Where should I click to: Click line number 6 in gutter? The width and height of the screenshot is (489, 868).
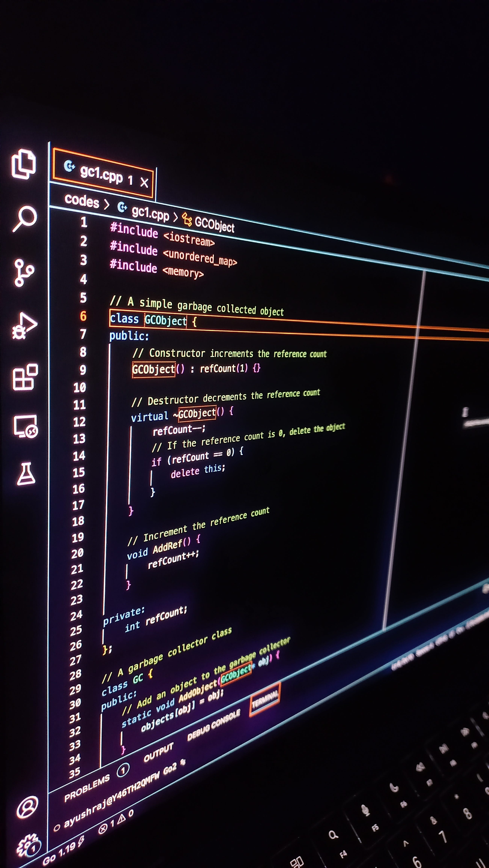coord(83,316)
